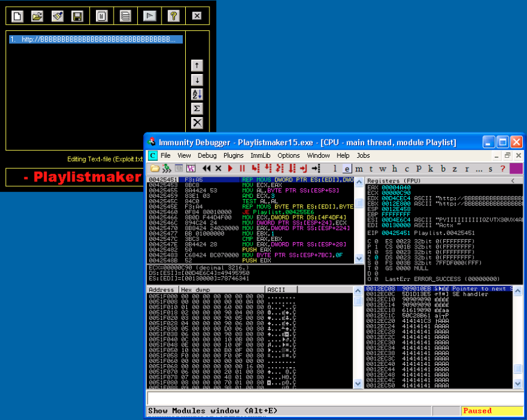Click the black Go to address arrow icon
Viewport: 527px width, 420px height.
coord(316,168)
